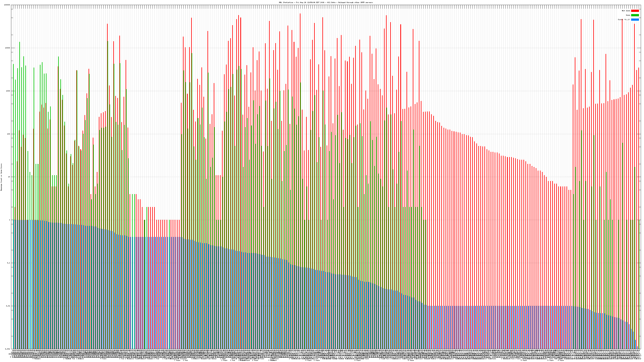644x362 pixels.
Task: Click the 10000 y-axis tick label
Action: tap(8, 48)
